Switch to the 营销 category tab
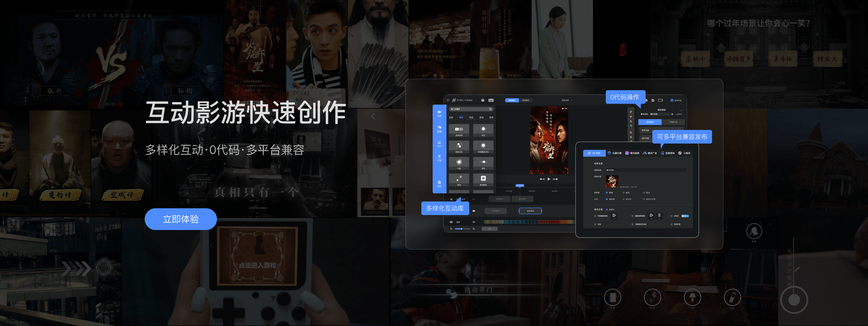 tap(481, 117)
